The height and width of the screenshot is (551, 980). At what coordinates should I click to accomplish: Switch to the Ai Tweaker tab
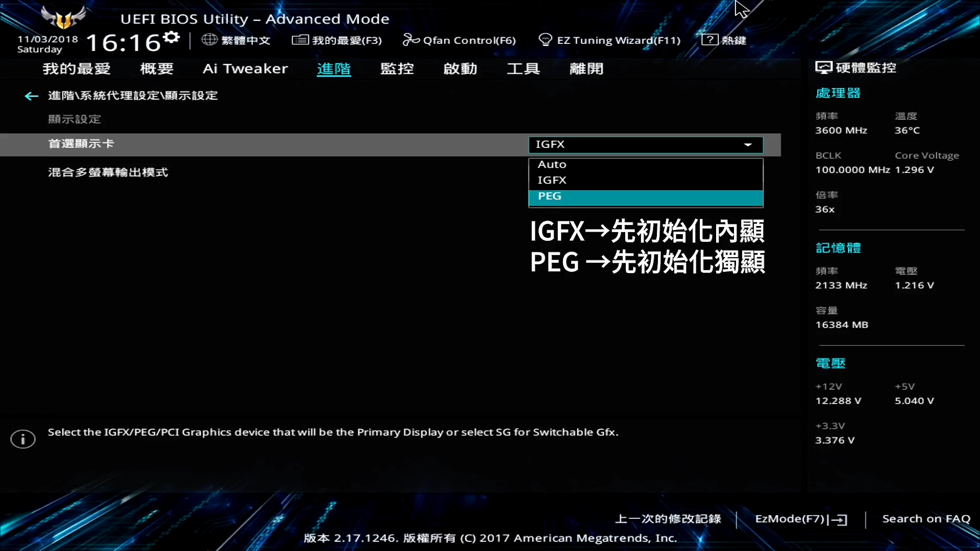tap(246, 69)
